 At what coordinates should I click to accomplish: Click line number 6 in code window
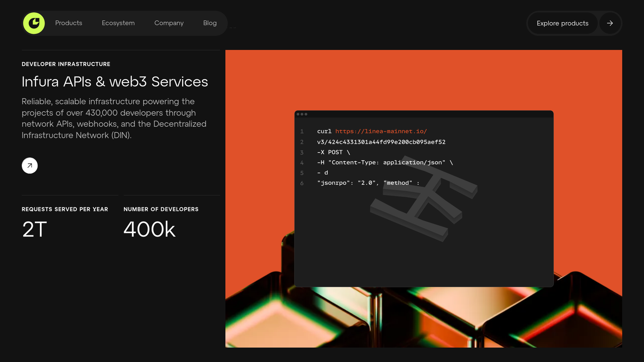(302, 183)
